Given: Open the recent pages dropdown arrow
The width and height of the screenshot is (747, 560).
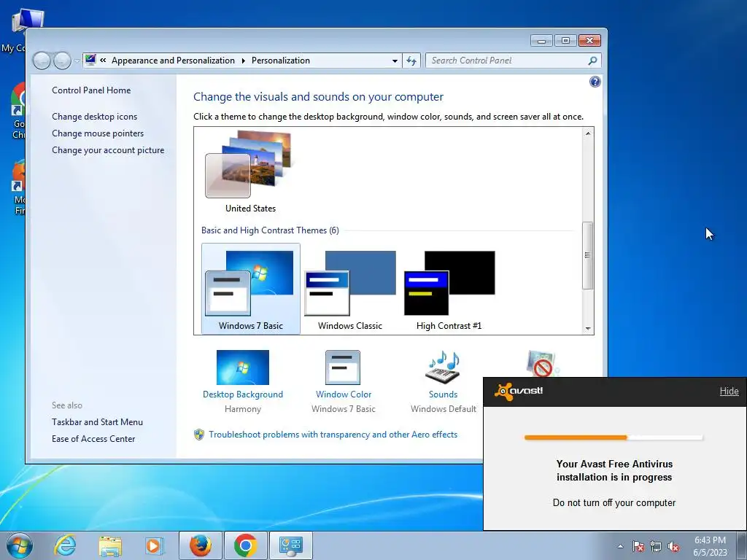Looking at the screenshot, I should click(x=77, y=61).
